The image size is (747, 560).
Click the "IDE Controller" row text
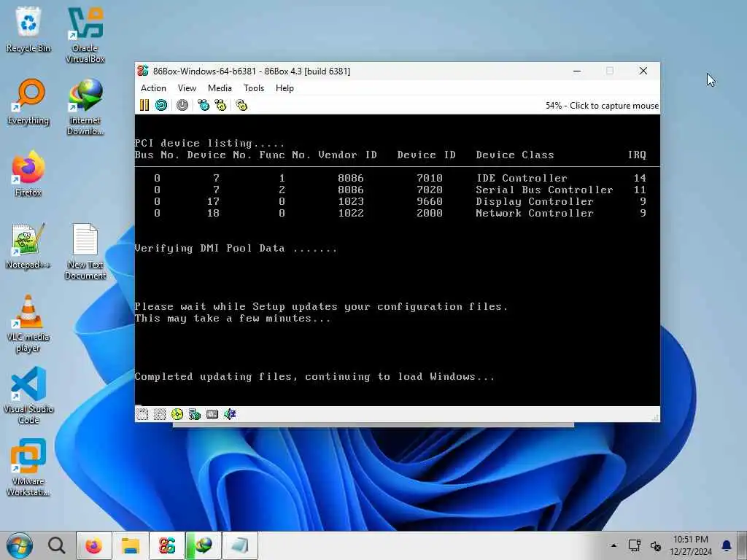[x=522, y=178]
